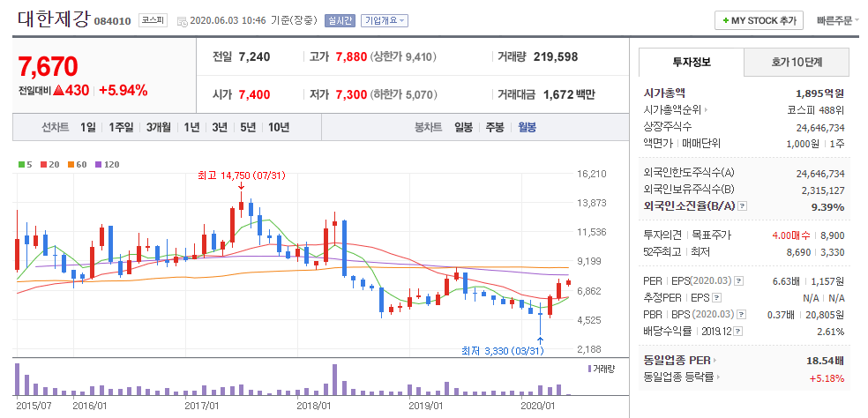Click the 실시간 realtime badge
The image size is (868, 418).
pos(340,21)
